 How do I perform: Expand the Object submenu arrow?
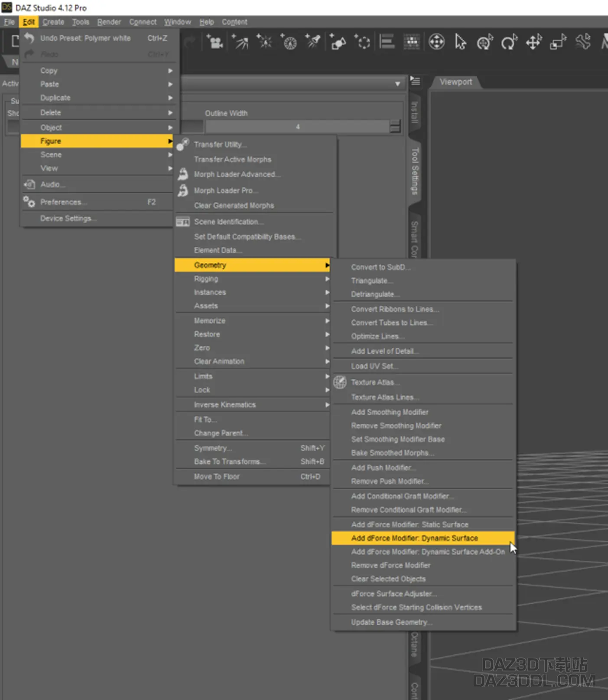170,128
